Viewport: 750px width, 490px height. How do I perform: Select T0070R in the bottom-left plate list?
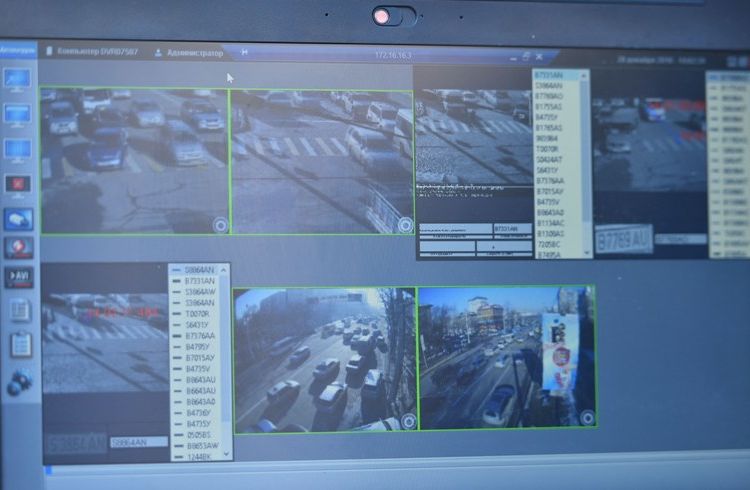(197, 314)
